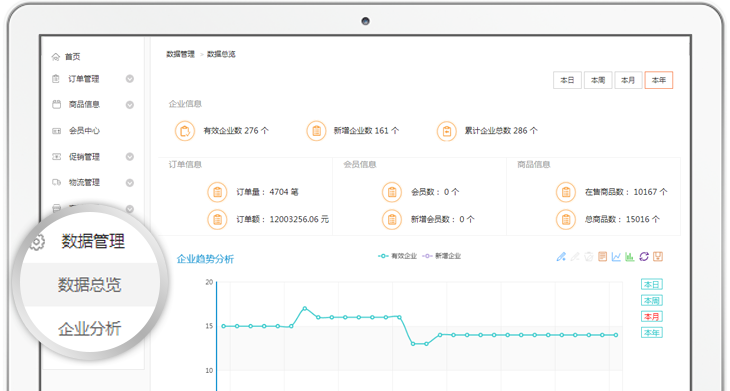The image size is (730, 391).
Task: Click the peak data point near 17
Action: click(305, 308)
